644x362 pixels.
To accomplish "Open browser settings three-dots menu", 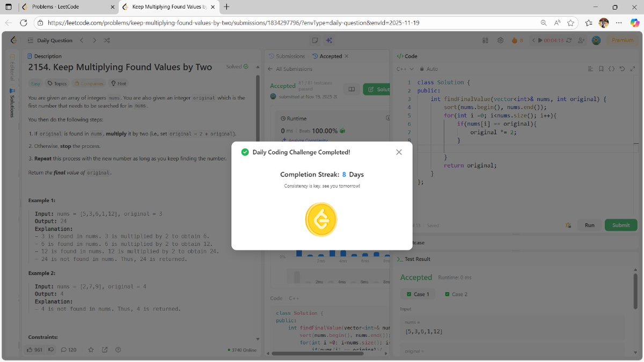I will [619, 23].
